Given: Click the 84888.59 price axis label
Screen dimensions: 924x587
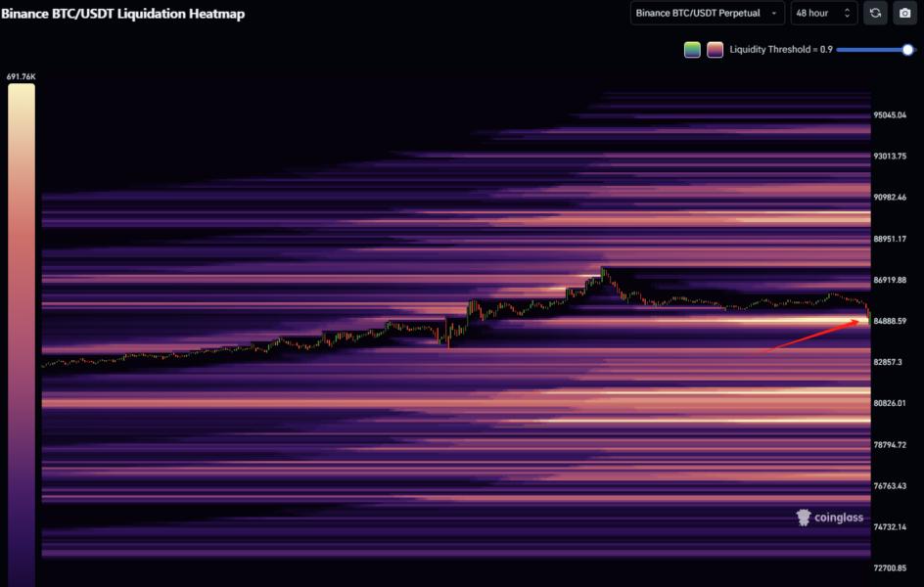Looking at the screenshot, I should point(890,321).
